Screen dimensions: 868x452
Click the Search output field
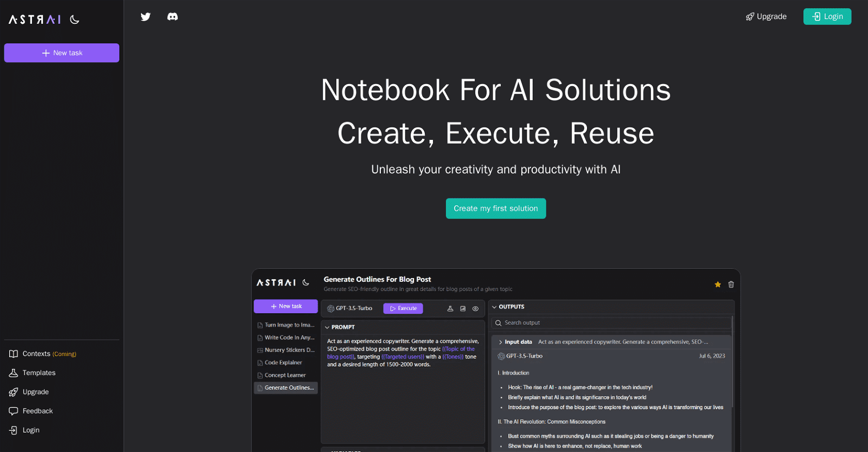tap(613, 323)
